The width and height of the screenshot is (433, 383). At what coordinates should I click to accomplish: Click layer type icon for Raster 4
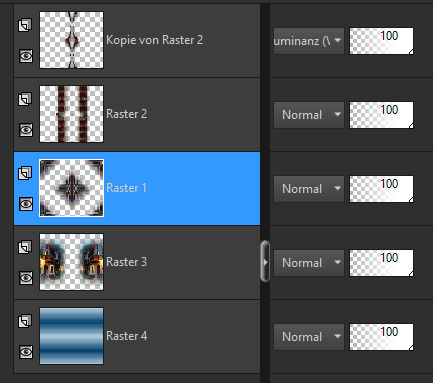25,321
